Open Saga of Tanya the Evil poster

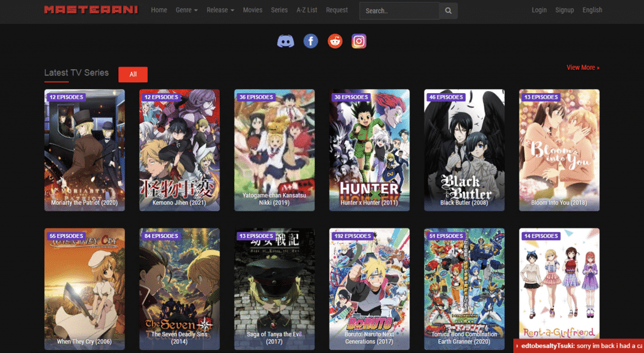tap(274, 288)
